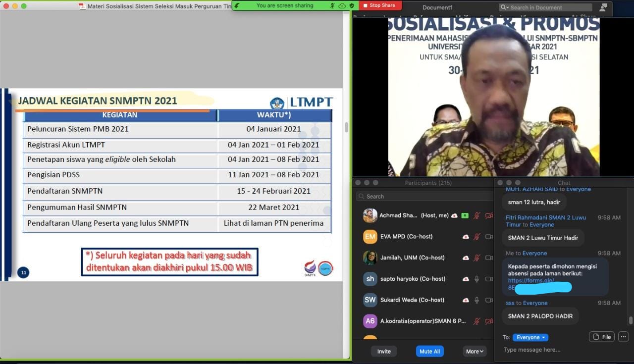Expand the Everyone recipient dropdown in chat
The image size is (634, 364).
[x=530, y=337]
